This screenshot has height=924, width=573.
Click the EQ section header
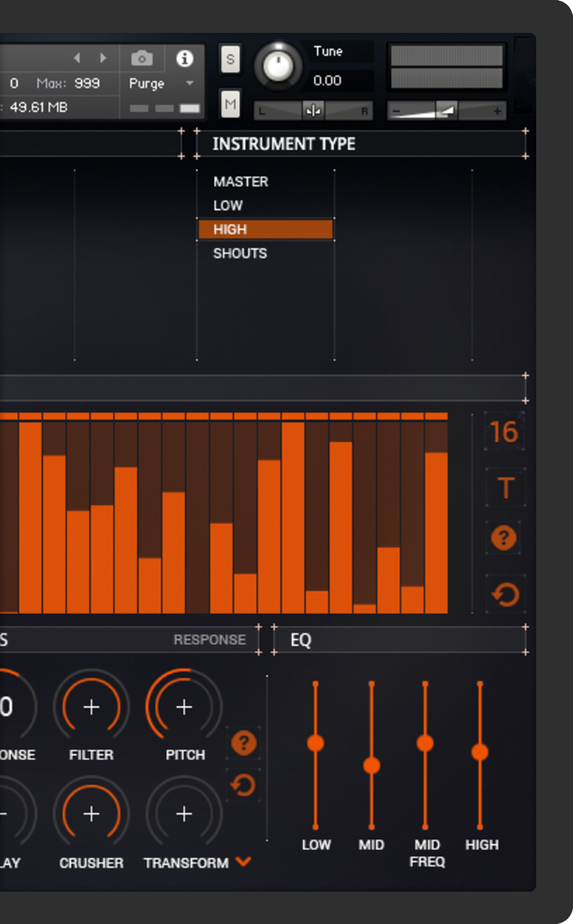[x=399, y=640]
